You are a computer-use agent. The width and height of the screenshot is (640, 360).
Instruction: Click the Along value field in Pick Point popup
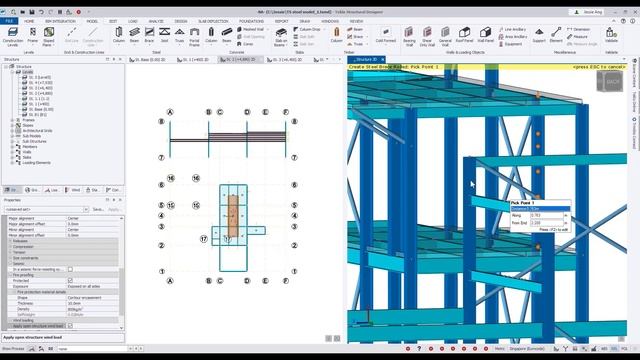[x=546, y=216]
